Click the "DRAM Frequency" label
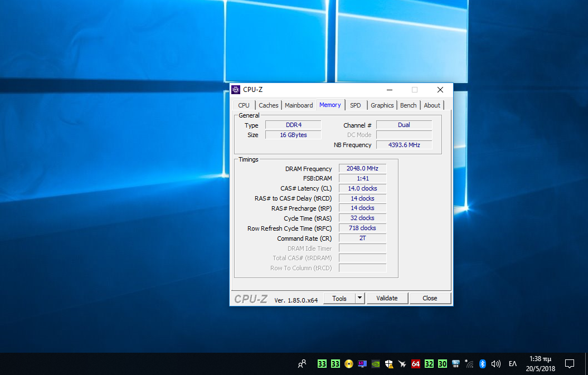Screen dimensions: 588x375 (x=309, y=169)
